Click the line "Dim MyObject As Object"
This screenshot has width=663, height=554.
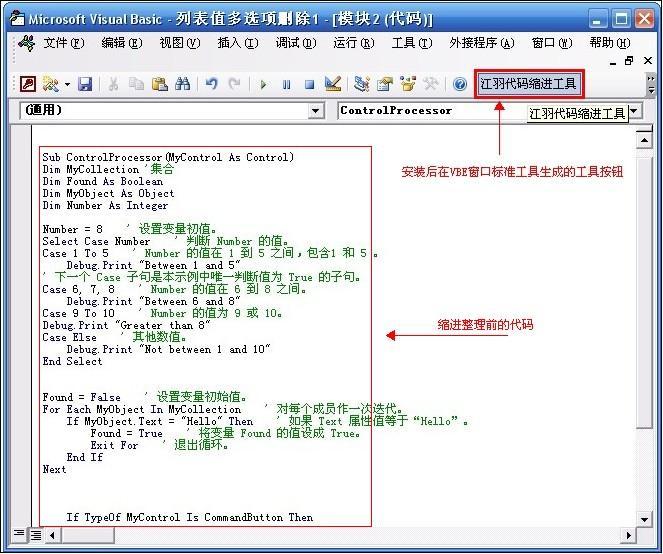click(x=108, y=193)
